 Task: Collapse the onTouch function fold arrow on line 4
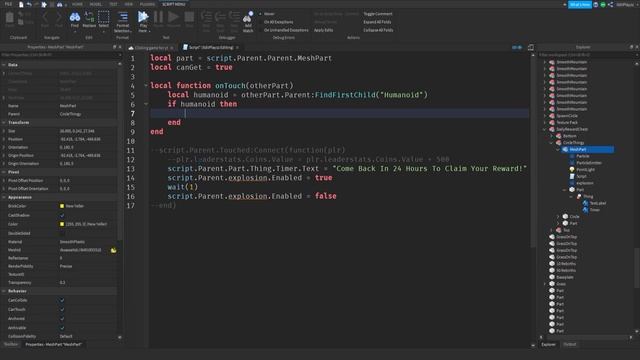(x=146, y=85)
